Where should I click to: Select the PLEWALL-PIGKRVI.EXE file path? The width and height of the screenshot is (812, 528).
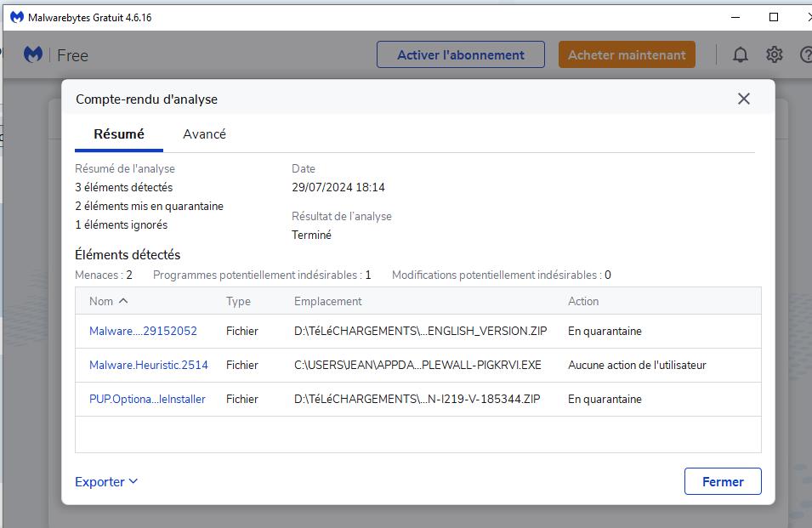pyautogui.click(x=417, y=366)
